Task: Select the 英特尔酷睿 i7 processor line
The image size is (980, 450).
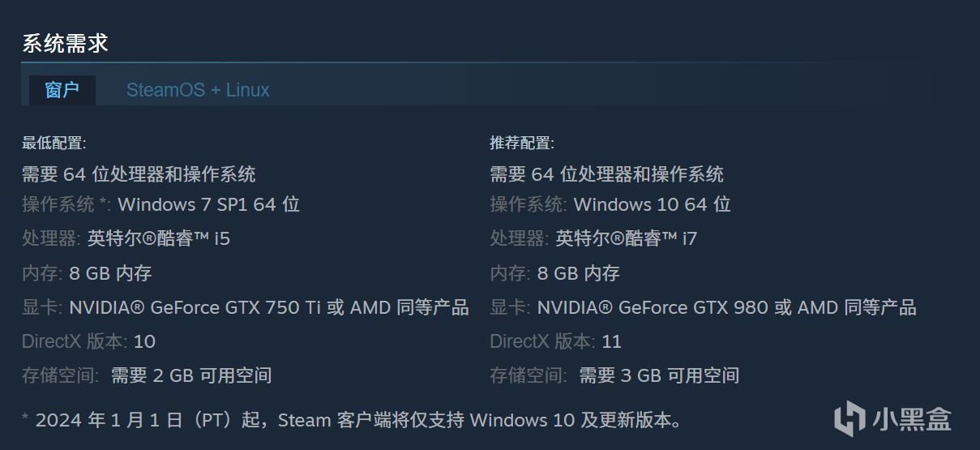Action: coord(626,238)
